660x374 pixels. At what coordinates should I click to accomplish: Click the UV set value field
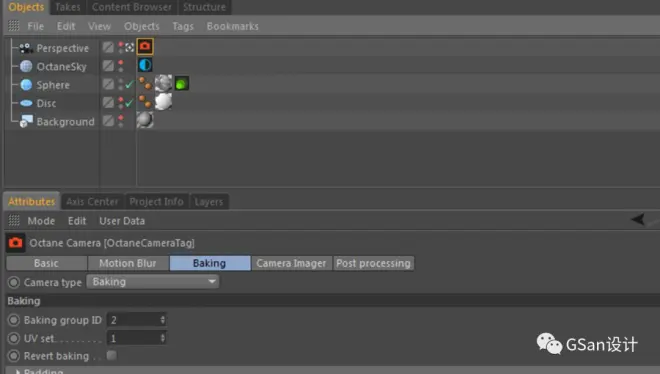[136, 338]
